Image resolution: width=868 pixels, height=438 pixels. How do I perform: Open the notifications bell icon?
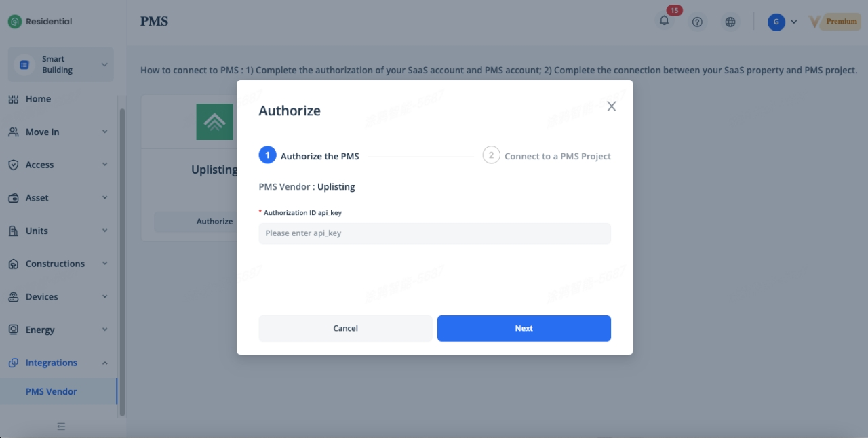click(x=665, y=22)
